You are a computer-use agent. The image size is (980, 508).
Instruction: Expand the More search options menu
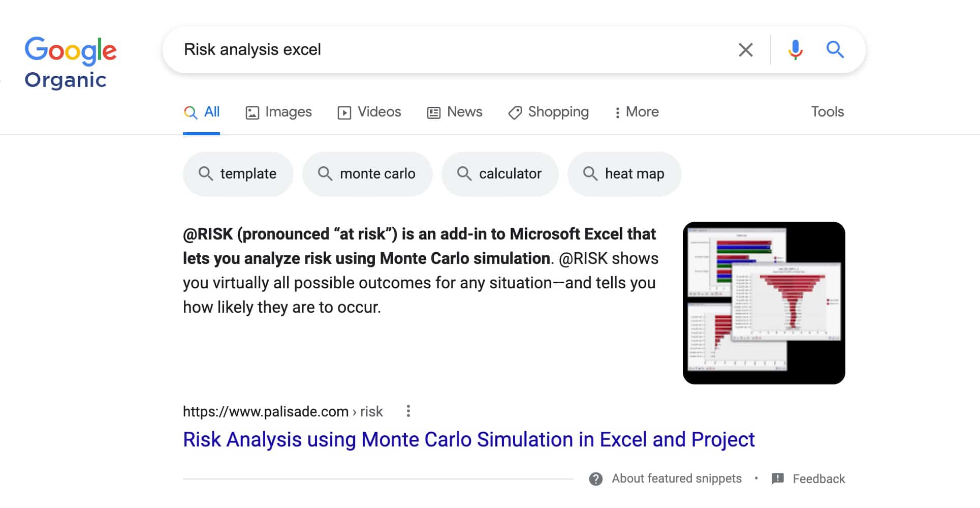(637, 111)
